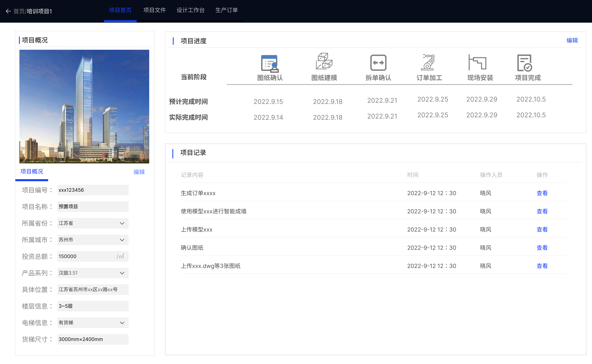The height and width of the screenshot is (364, 592).
Task: Click the 现场安装 stage label
Action: pyautogui.click(x=480, y=78)
